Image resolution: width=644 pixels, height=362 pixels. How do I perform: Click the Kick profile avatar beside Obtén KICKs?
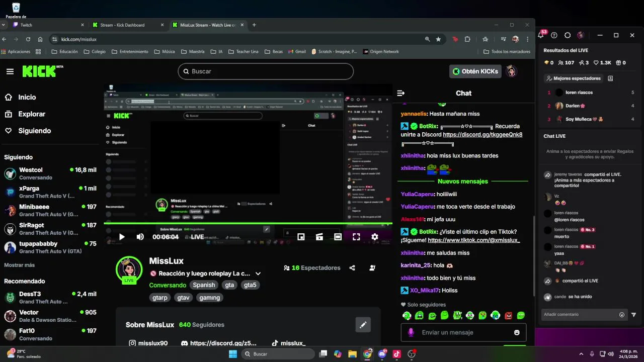pos(512,71)
